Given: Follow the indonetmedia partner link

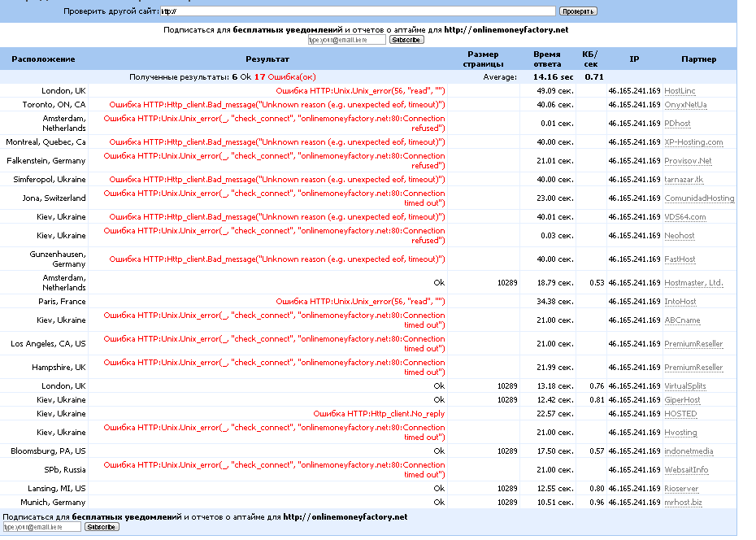Looking at the screenshot, I should point(689,451).
